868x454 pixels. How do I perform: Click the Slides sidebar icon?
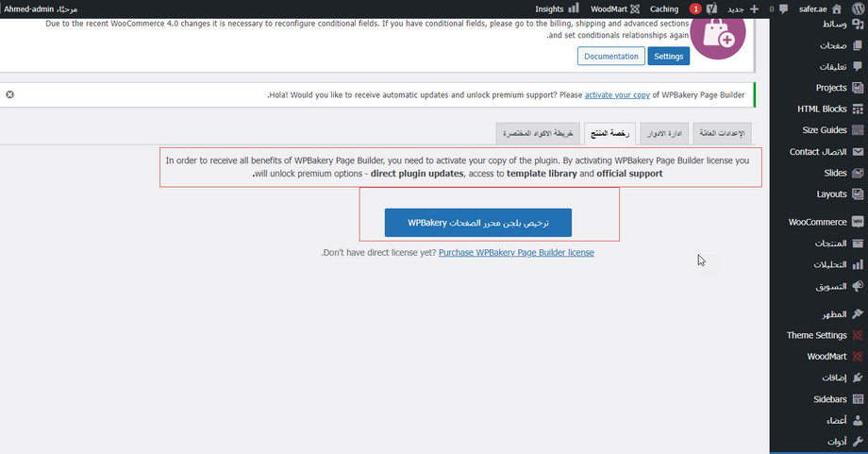pos(858,173)
